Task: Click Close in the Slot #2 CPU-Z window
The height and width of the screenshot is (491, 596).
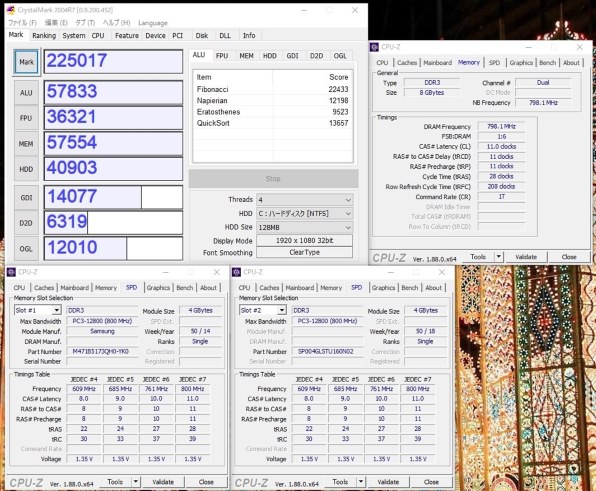Action: pyautogui.click(x=431, y=482)
